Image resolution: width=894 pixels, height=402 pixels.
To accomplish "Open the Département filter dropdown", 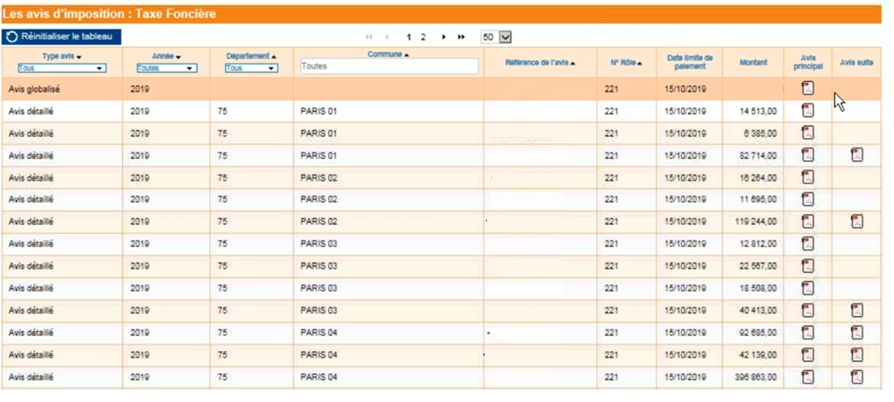I will (x=251, y=68).
